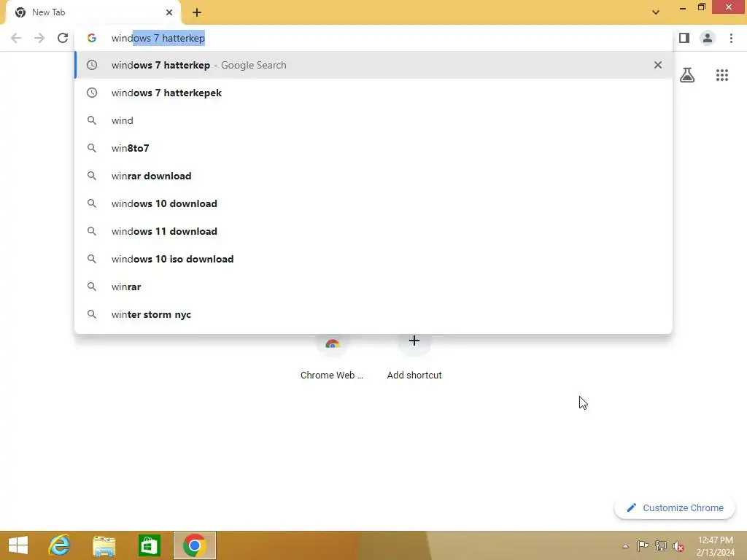Viewport: 747px width, 560px height.
Task: Open Chrome's three-dot menu
Action: [731, 38]
